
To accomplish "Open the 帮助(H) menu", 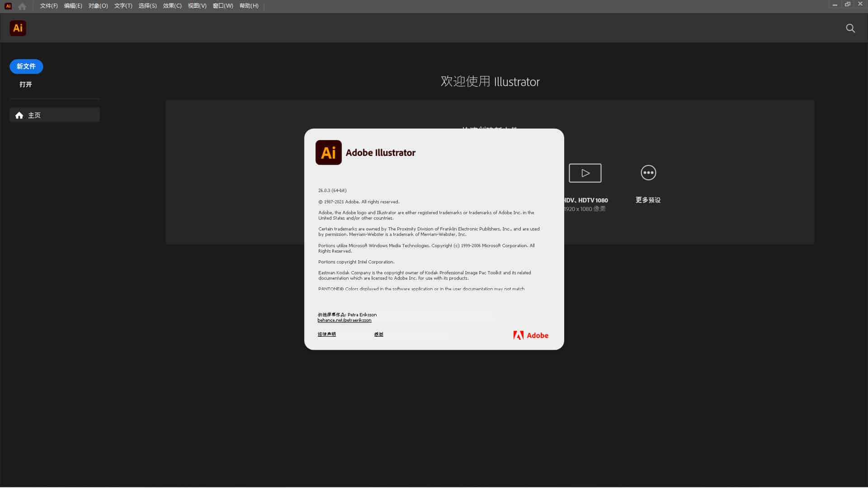I will 249,6.
